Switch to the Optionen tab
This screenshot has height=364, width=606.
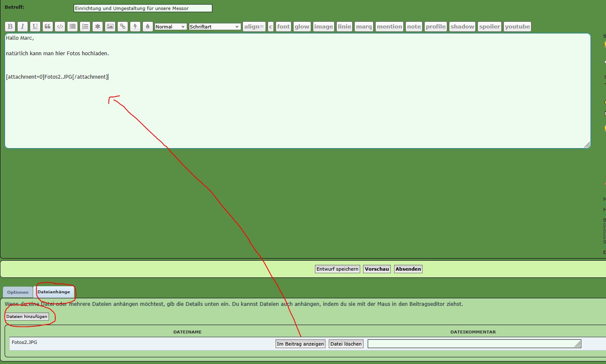[x=18, y=292]
